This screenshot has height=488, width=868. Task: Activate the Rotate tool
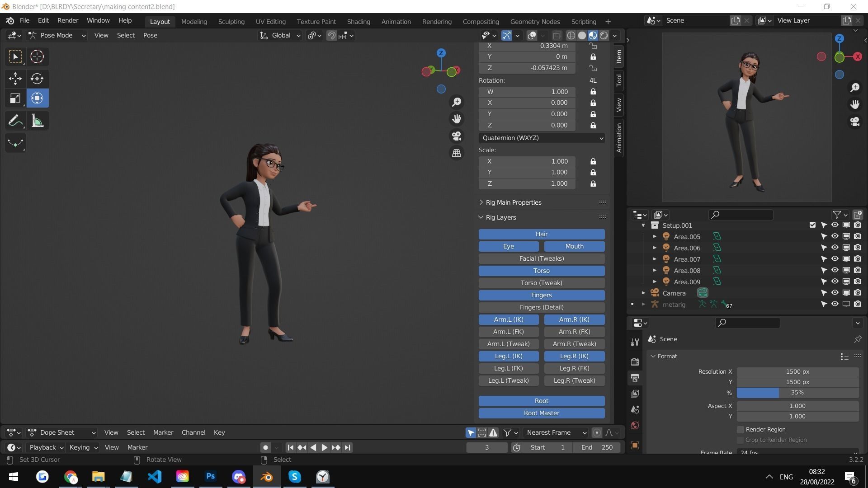tap(37, 79)
